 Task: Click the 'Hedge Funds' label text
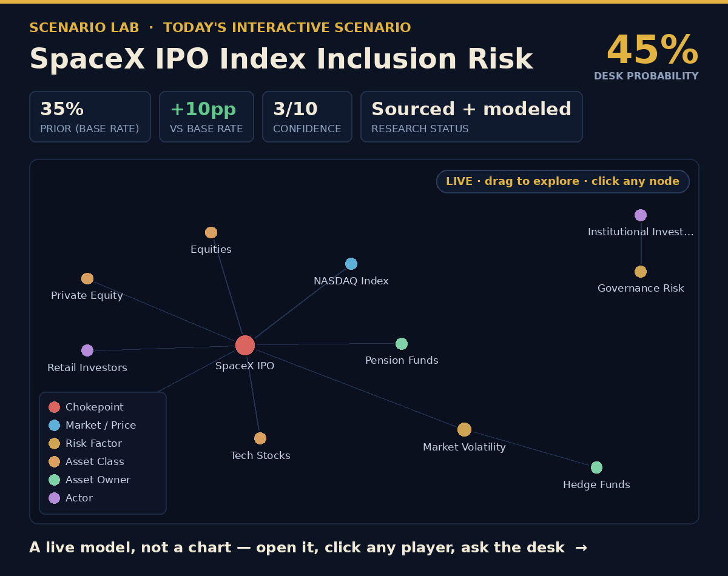tap(596, 485)
